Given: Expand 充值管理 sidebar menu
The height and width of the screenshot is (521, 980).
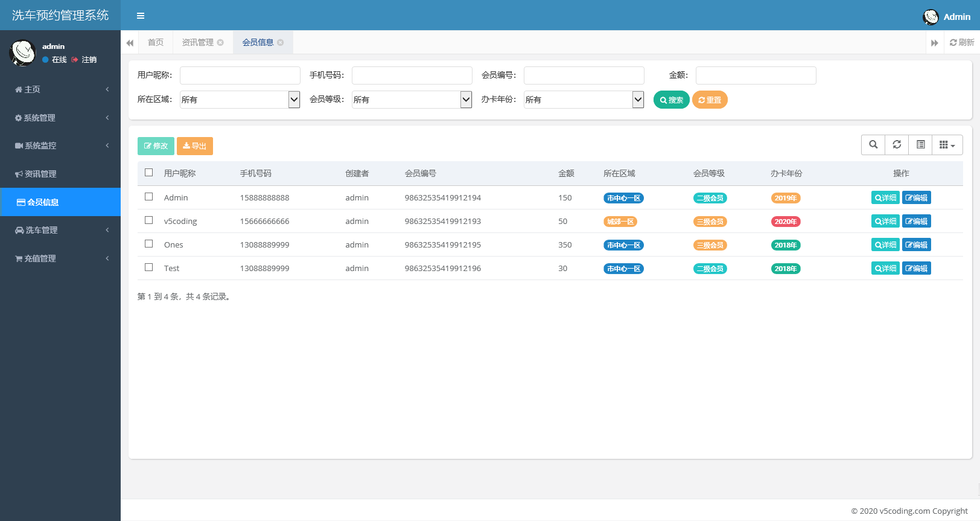Looking at the screenshot, I should 60,258.
